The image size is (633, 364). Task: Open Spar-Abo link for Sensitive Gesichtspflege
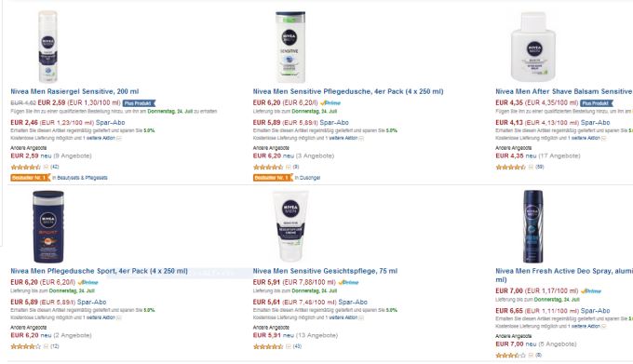353,303
